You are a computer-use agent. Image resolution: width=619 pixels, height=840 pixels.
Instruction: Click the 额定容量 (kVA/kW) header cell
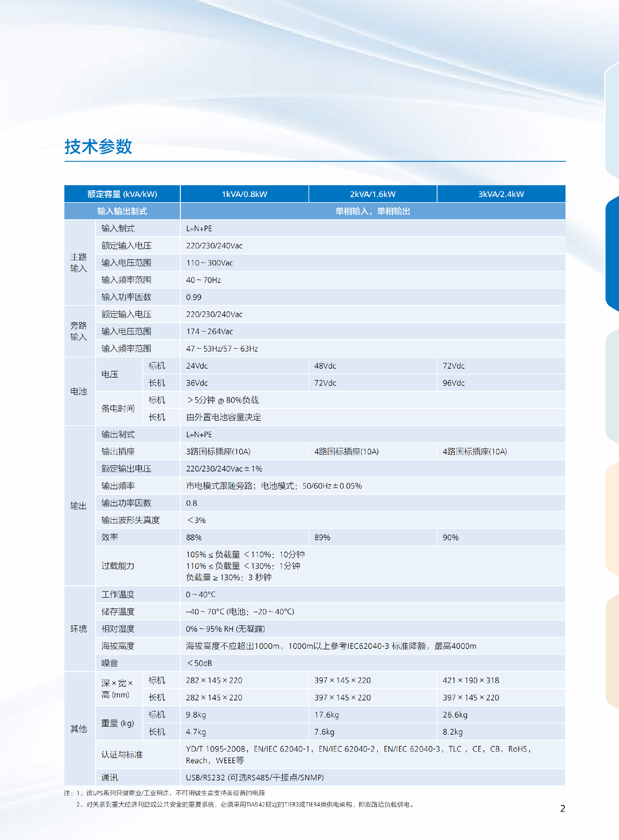click(122, 194)
